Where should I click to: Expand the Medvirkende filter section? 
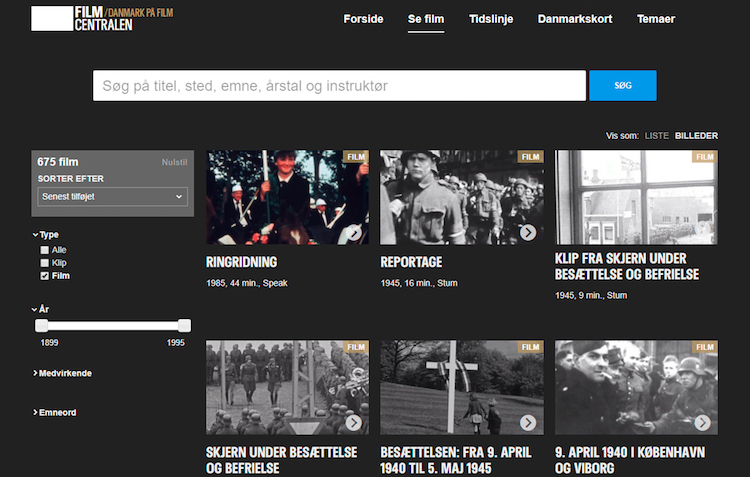click(x=63, y=373)
